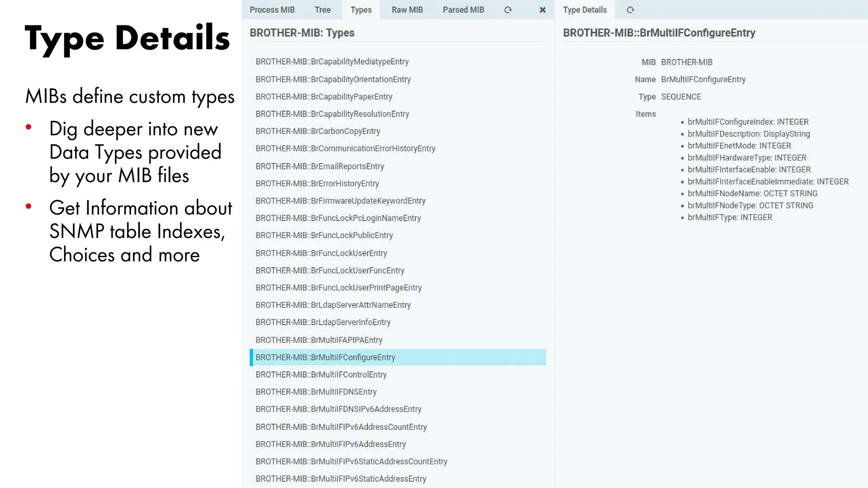The width and height of the screenshot is (868, 488).
Task: Open the Raw MIB tab
Action: click(x=407, y=10)
